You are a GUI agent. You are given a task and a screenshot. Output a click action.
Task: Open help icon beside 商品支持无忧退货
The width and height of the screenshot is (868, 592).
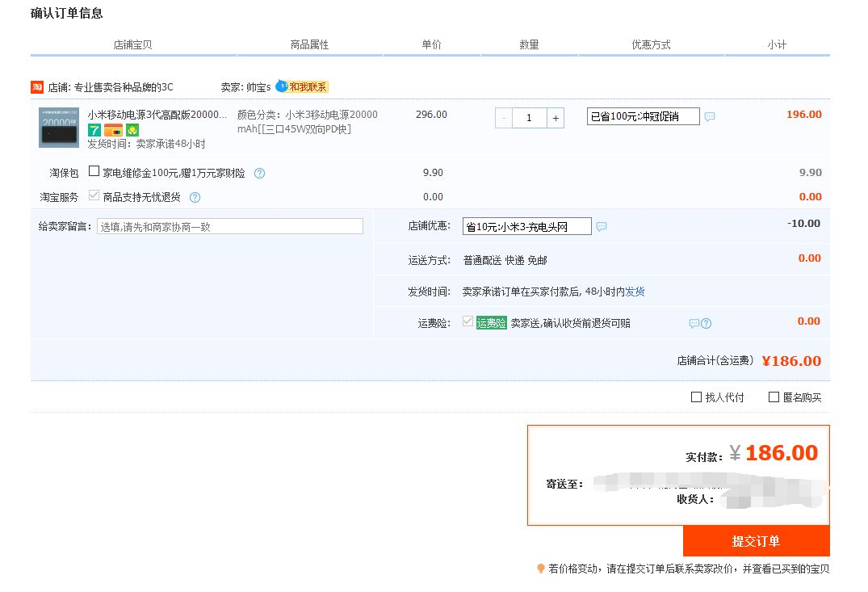pyautogui.click(x=195, y=197)
